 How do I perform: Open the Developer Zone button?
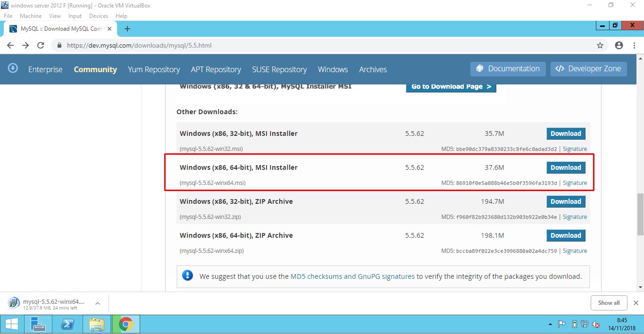point(589,69)
